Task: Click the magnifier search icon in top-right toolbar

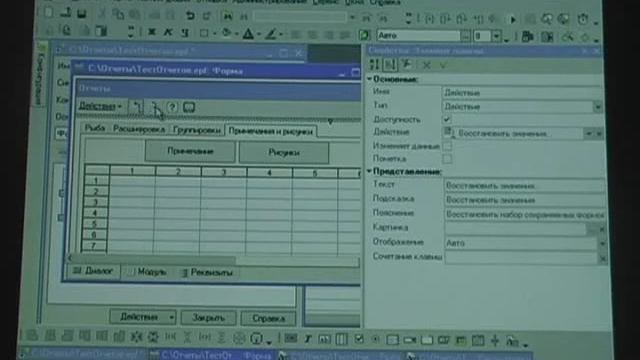Action: [547, 19]
